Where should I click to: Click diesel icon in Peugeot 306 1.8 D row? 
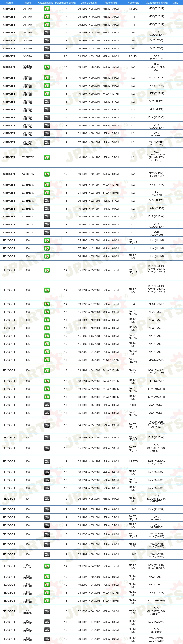(x=47, y=405)
